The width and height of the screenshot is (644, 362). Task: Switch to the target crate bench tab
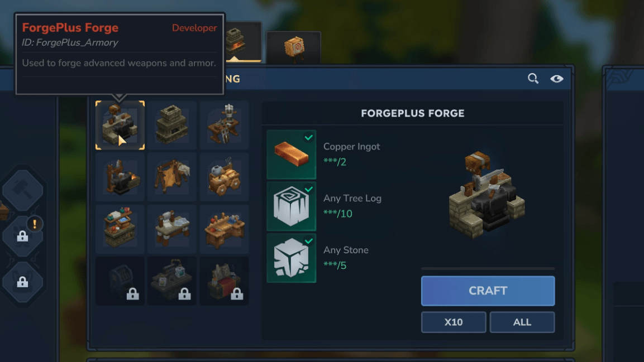(x=294, y=48)
